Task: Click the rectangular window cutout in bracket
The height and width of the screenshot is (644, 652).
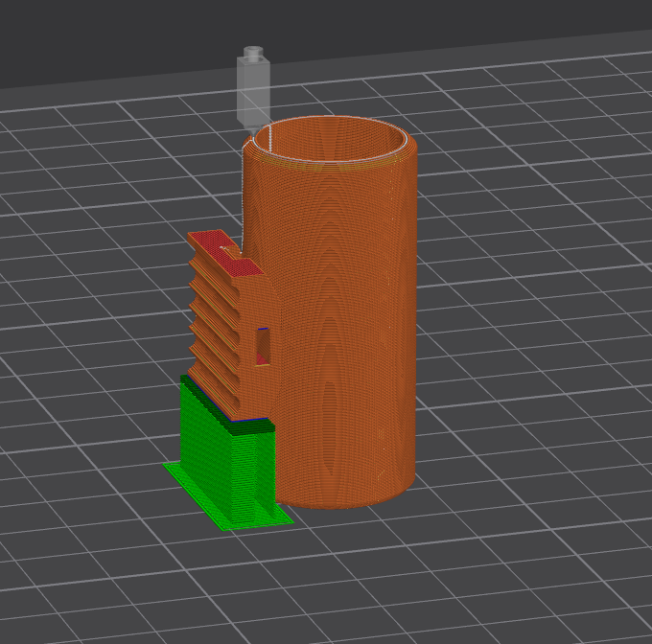Action: pyautogui.click(x=263, y=347)
